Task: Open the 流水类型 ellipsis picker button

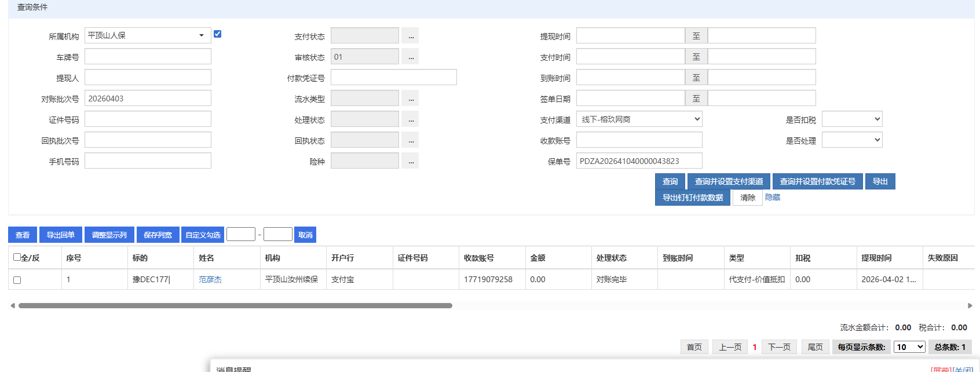Action: [411, 99]
